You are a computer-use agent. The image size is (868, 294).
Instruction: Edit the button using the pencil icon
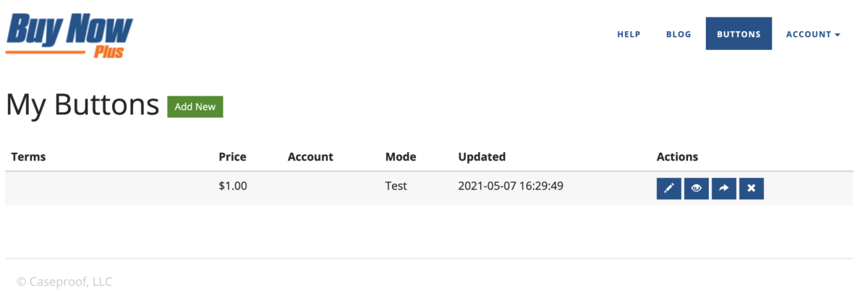(x=669, y=188)
